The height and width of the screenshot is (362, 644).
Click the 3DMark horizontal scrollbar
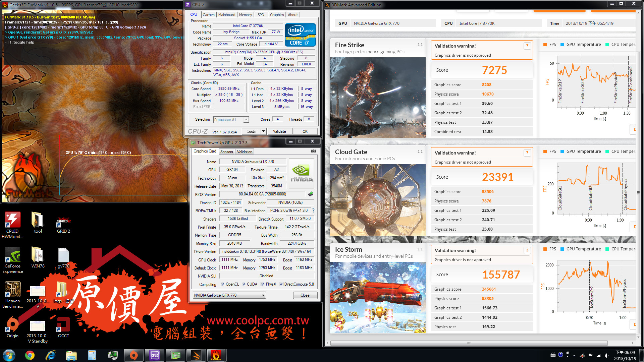tap(469, 343)
